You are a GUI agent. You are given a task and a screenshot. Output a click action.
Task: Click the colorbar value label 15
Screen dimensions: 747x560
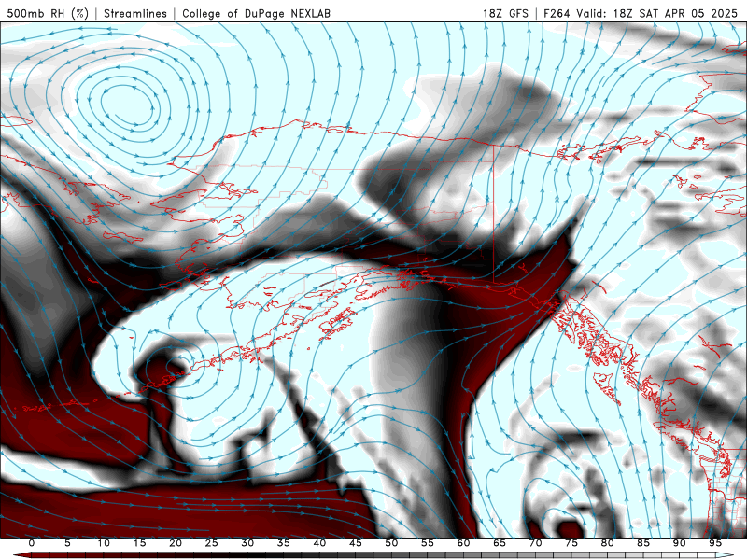[x=139, y=543]
